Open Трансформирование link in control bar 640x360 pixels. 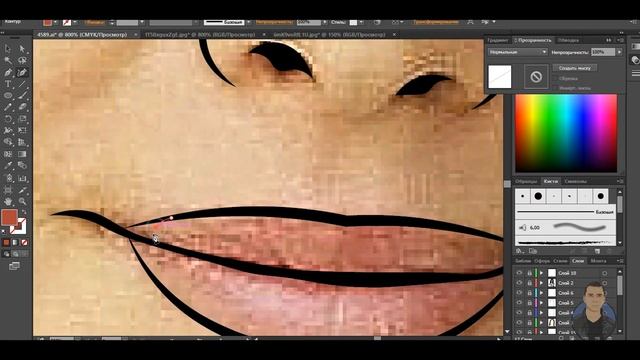click(436, 22)
